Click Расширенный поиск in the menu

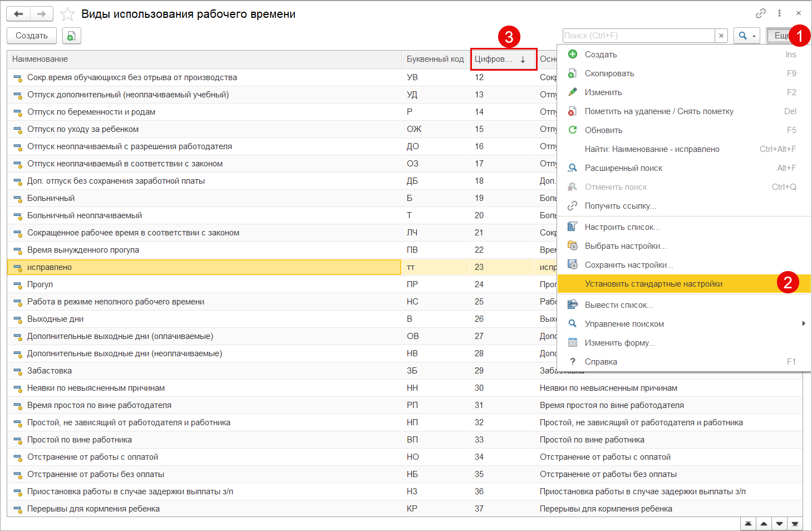click(623, 168)
